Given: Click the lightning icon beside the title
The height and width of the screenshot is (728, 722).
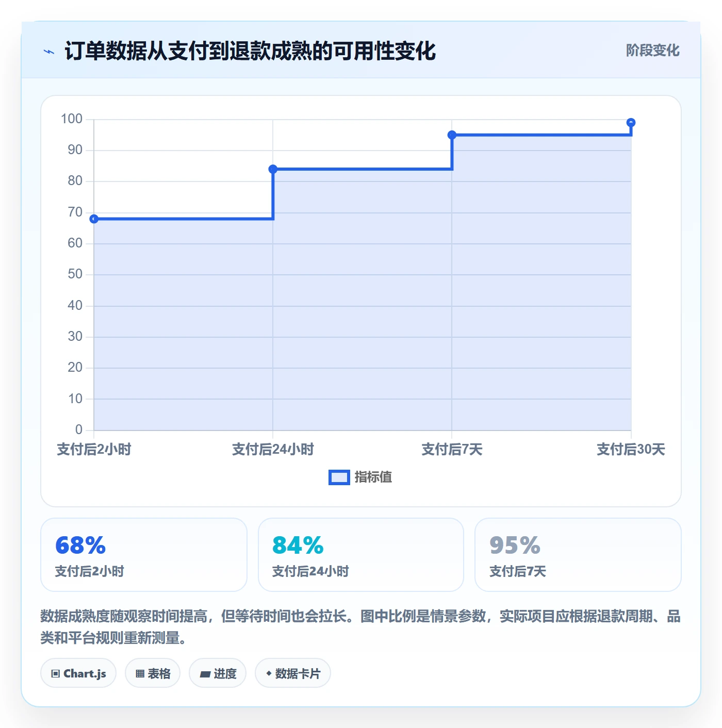Looking at the screenshot, I should tap(49, 52).
